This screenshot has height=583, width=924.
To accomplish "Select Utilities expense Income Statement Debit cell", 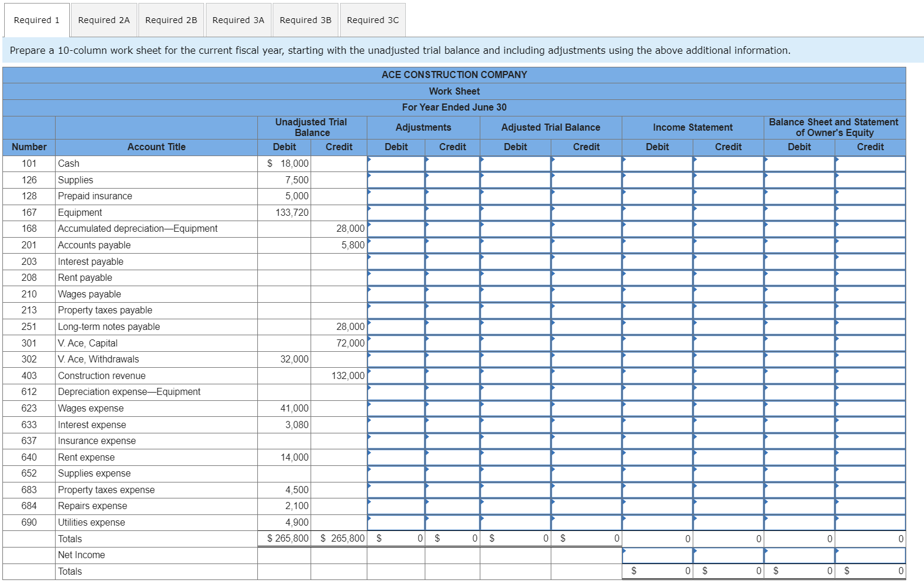I will (658, 523).
